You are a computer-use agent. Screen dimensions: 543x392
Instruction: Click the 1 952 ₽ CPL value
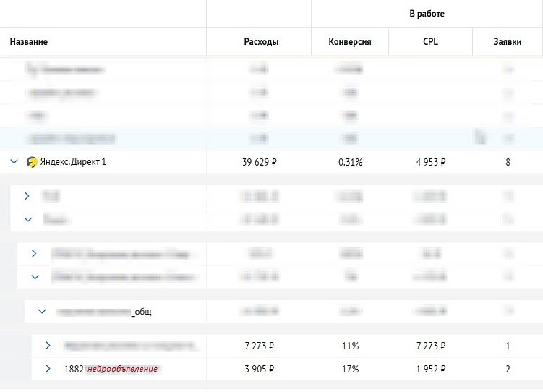431,369
